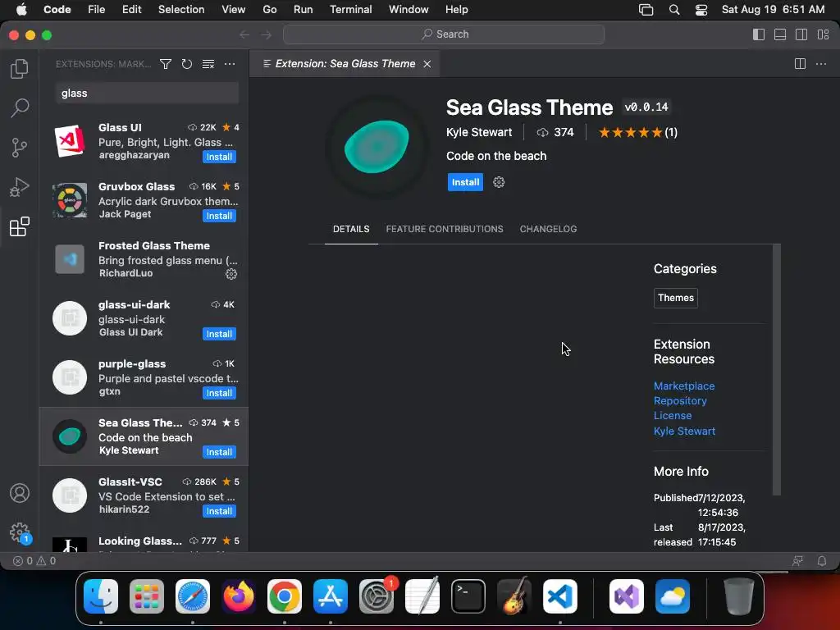The image size is (840, 630).
Task: Open the Search view in activity bar
Action: pyautogui.click(x=20, y=107)
